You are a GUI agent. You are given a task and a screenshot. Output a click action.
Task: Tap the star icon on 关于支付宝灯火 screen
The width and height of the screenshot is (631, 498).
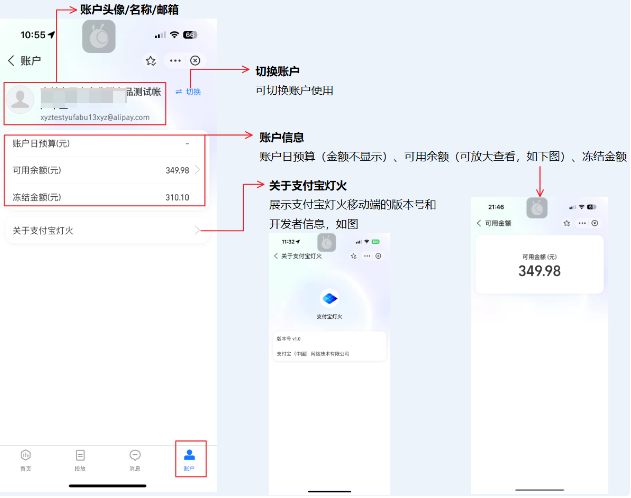353,257
